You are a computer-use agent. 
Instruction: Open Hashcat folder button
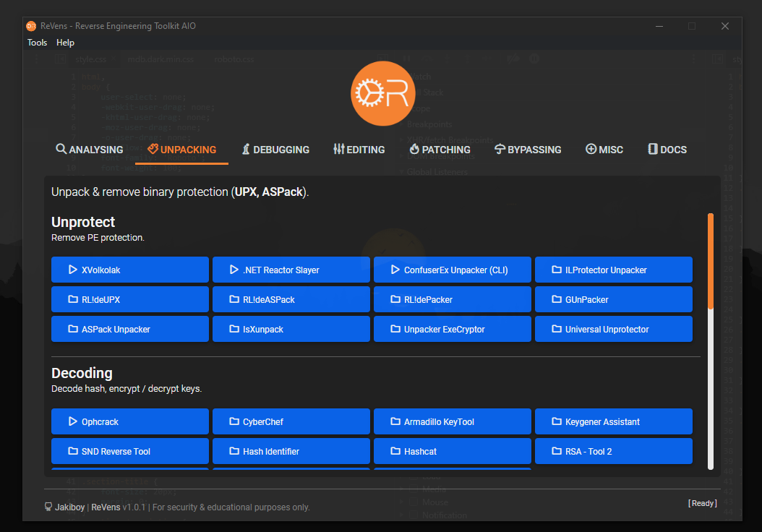click(452, 451)
